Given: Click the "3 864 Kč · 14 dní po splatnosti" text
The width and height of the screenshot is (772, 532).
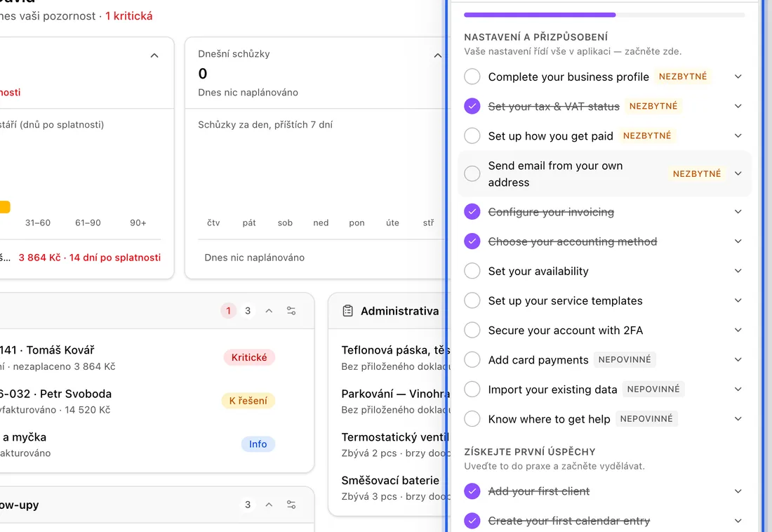Looking at the screenshot, I should coord(90,258).
